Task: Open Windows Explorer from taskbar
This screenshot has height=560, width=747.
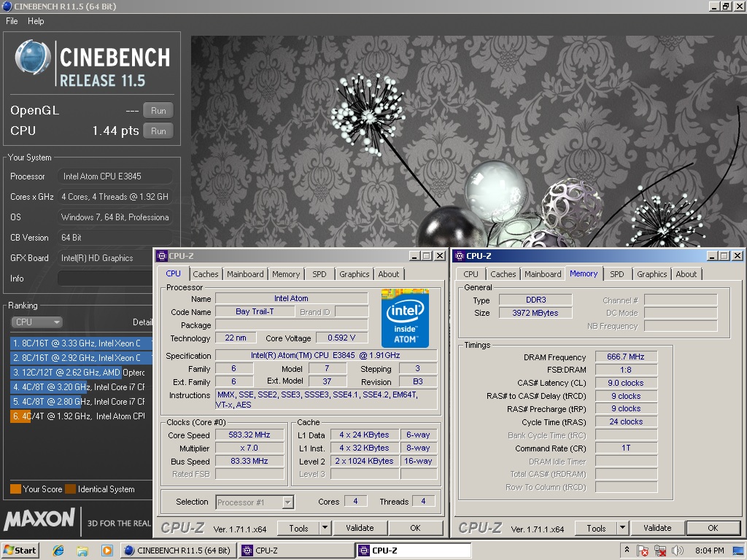Action: 82,551
